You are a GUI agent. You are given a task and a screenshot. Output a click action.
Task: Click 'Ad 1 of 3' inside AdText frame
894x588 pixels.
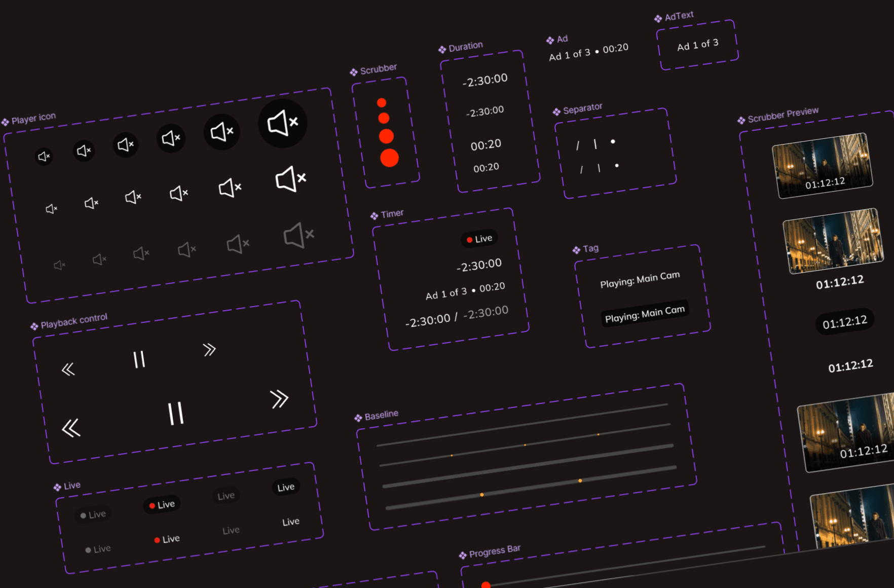point(698,45)
